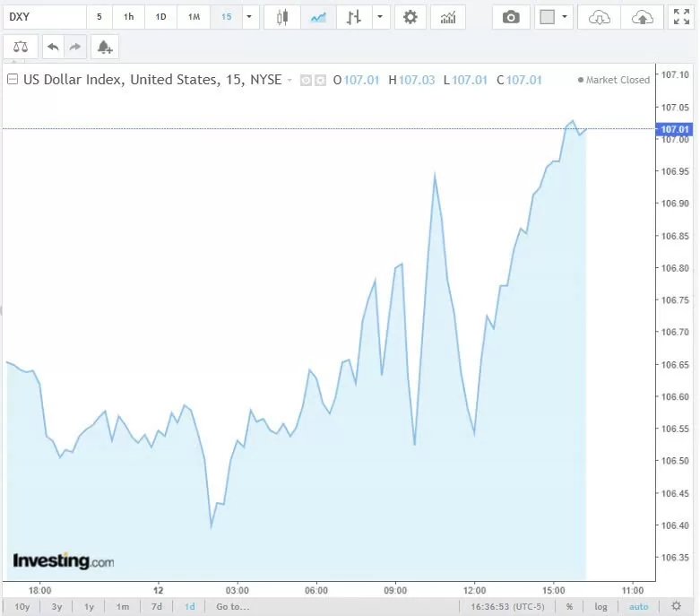The width and height of the screenshot is (700, 616).
Task: Undo the last chart action
Action: pos(54,47)
